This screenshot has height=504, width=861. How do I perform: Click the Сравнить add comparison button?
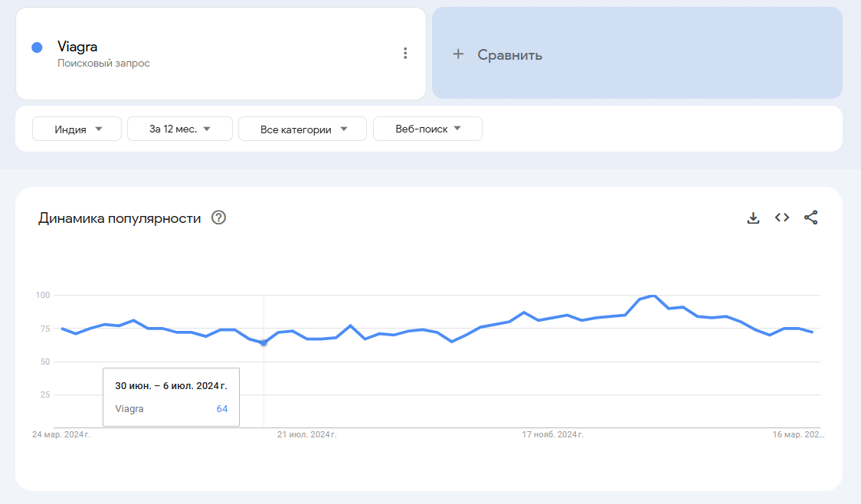(637, 54)
